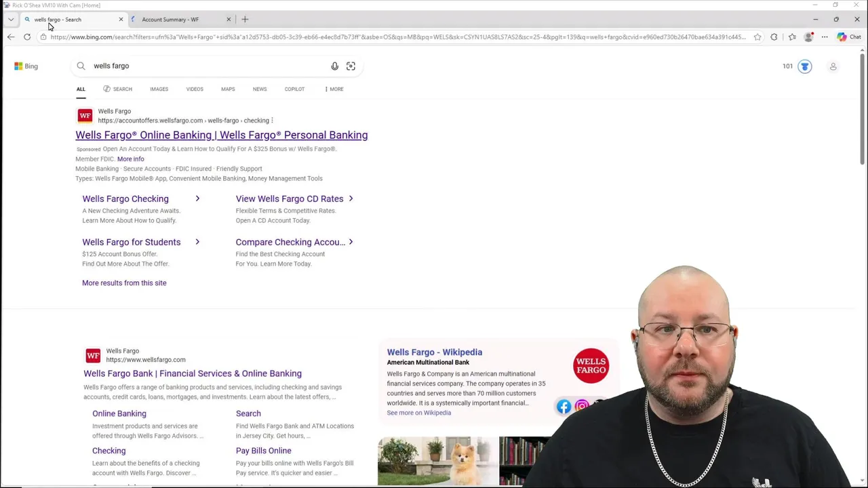The image size is (868, 488).
Task: Open the browser profile avatar icon
Action: 808,37
